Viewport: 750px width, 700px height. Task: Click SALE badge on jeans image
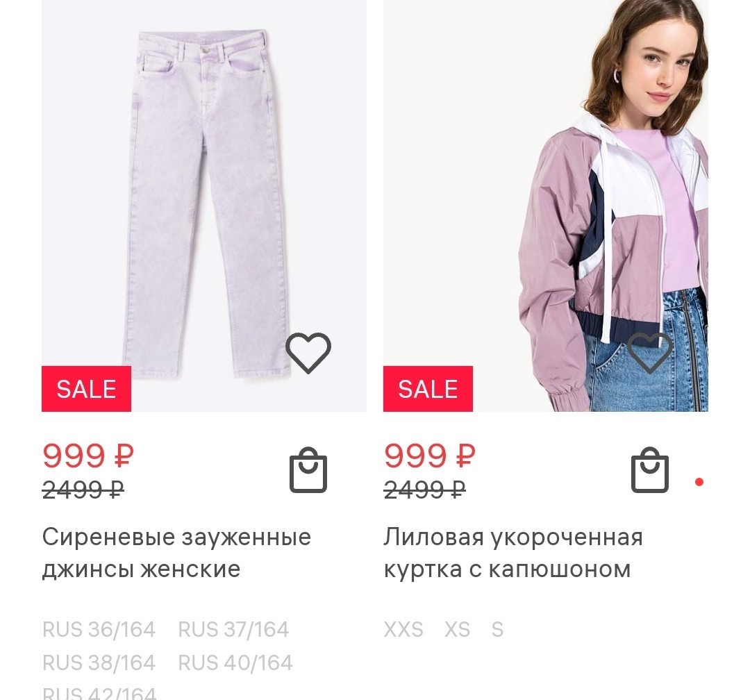tap(87, 388)
